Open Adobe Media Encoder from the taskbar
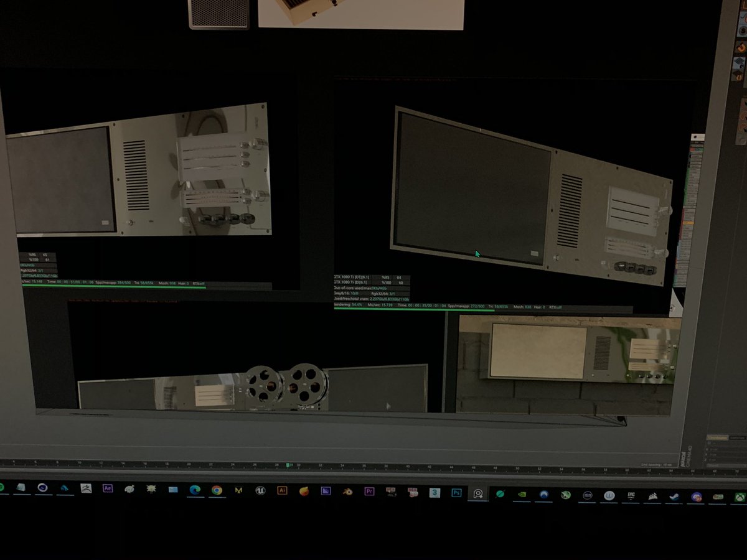 [x=325, y=491]
